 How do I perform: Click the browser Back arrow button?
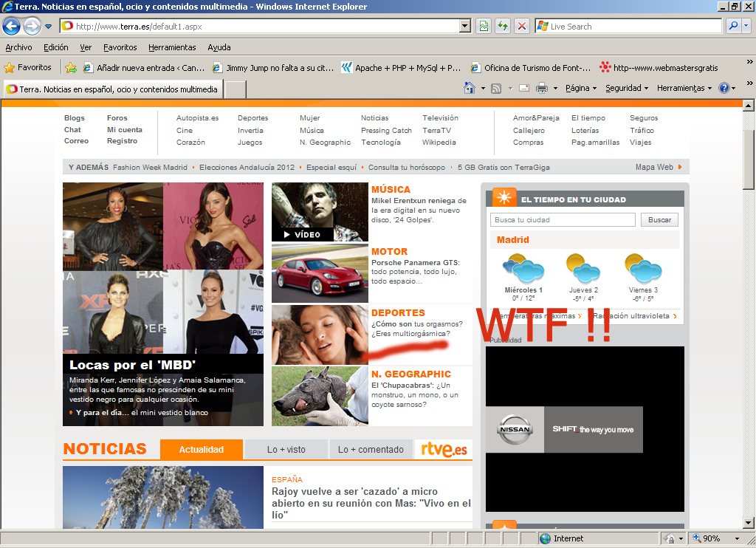[x=12, y=26]
